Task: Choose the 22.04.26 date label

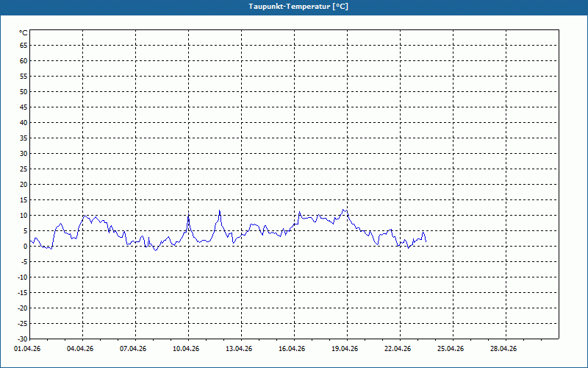Action: (x=398, y=349)
